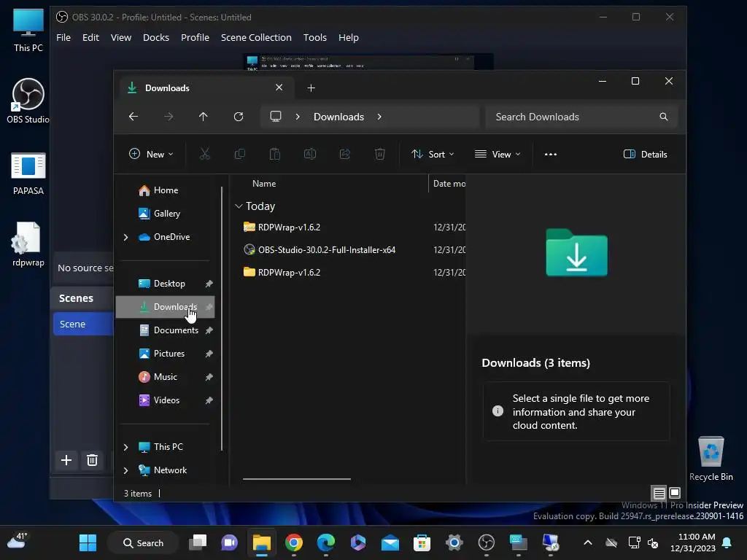Open OBS Docks menu

coord(156,38)
